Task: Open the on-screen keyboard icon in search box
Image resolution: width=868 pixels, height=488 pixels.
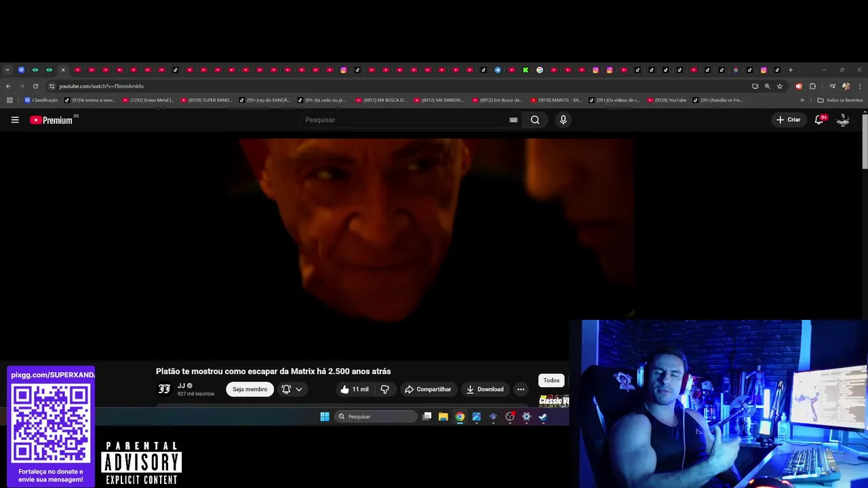Action: 513,120
